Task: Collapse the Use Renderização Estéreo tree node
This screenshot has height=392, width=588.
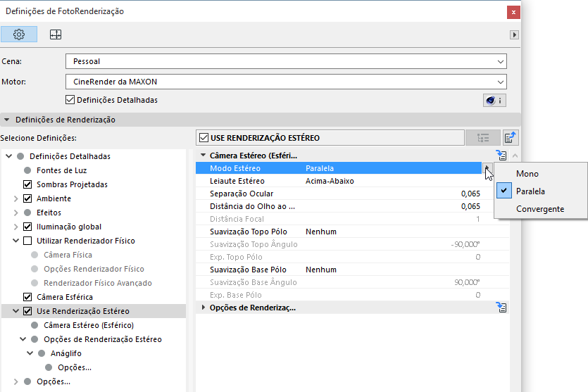Action: point(15,311)
